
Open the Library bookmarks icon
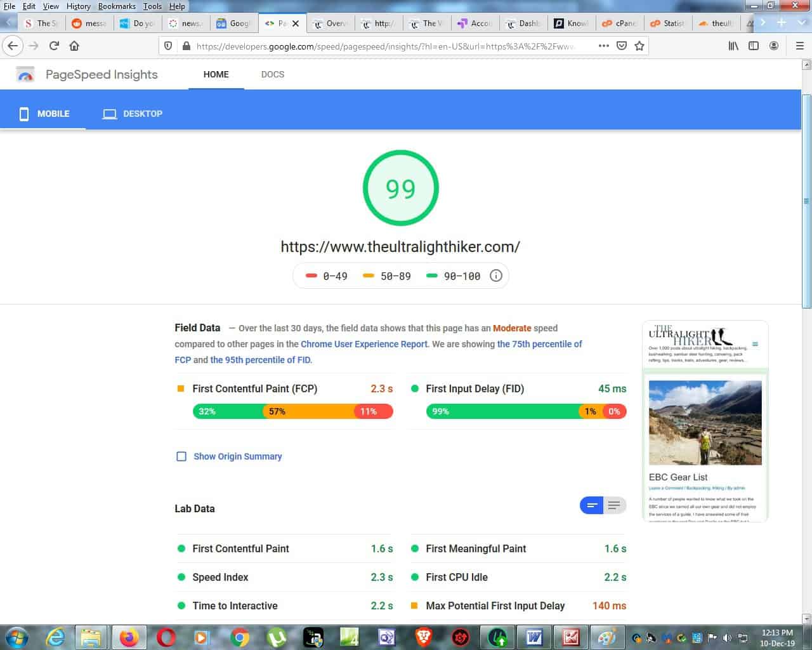coord(733,46)
